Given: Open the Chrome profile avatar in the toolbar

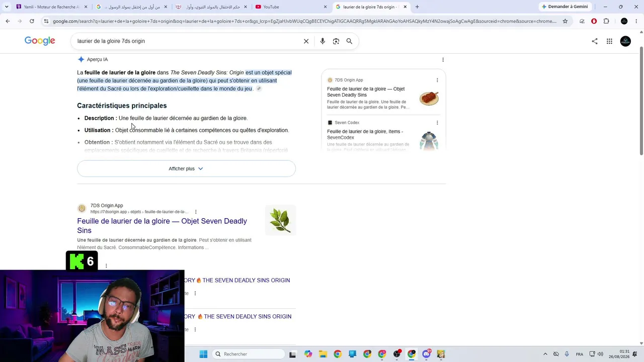Looking at the screenshot, I should pos(624,21).
